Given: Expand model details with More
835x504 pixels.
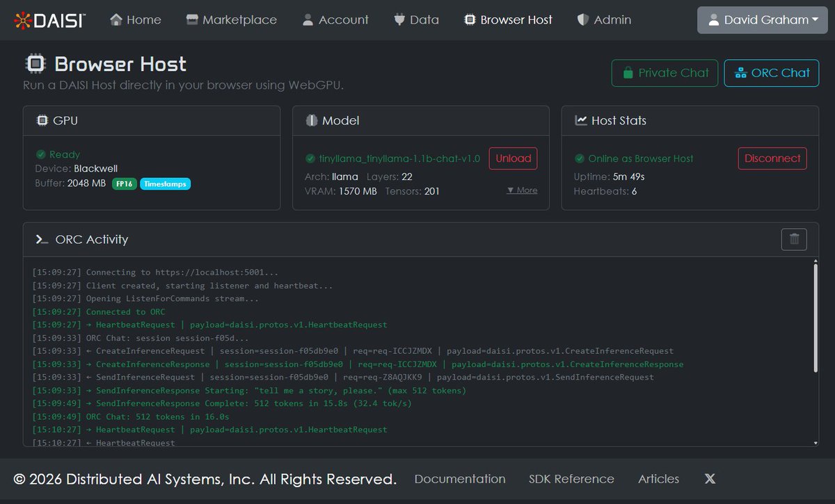Looking at the screenshot, I should click(x=522, y=190).
